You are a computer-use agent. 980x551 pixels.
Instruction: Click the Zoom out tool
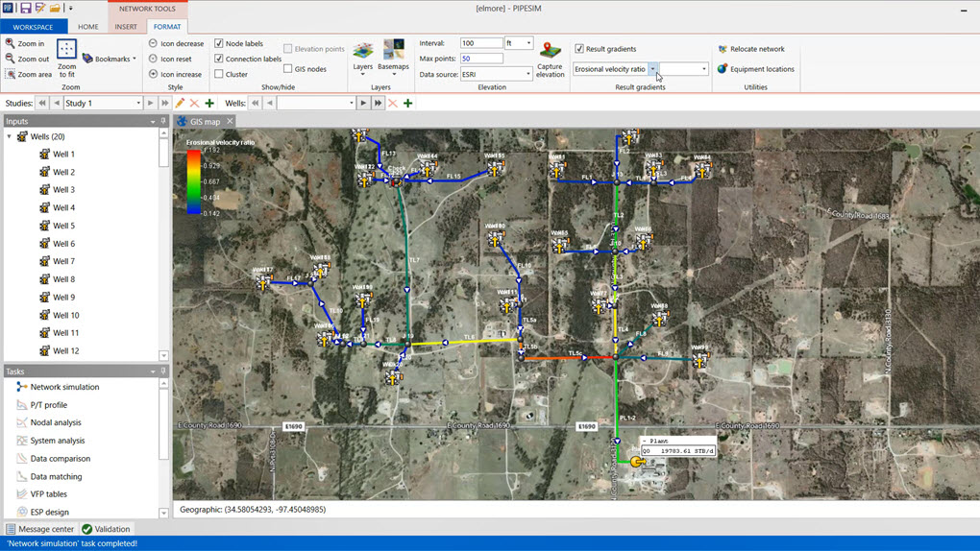point(27,59)
